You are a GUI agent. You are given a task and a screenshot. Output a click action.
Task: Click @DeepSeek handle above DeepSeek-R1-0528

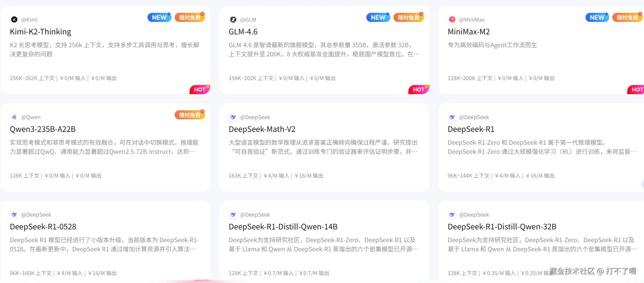click(x=36, y=215)
